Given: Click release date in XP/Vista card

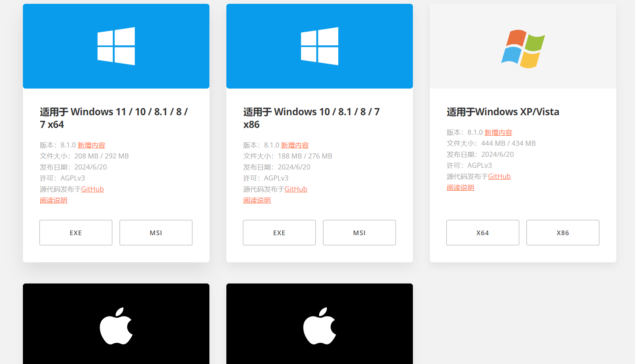Looking at the screenshot, I should 498,154.
